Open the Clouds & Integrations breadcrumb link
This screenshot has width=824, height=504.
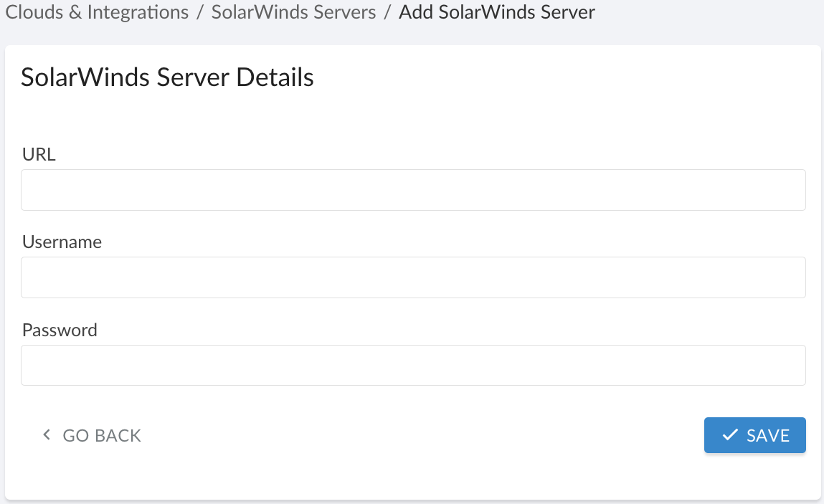(x=97, y=12)
